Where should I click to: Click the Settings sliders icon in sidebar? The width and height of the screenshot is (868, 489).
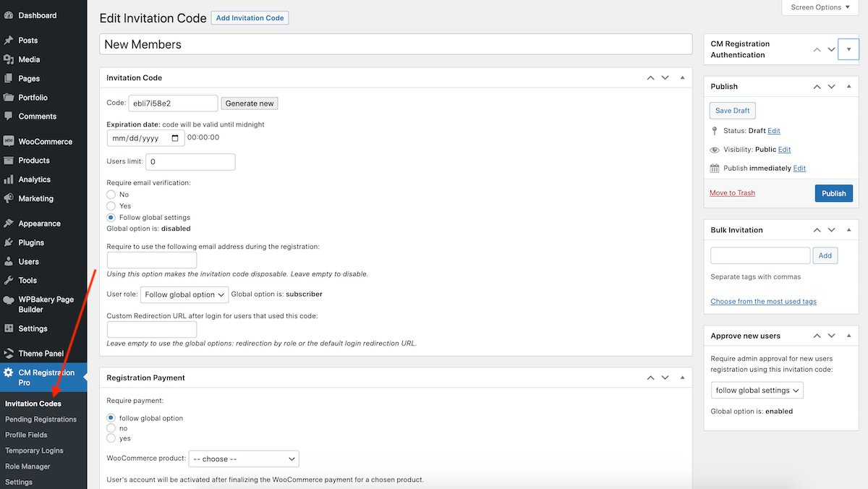pos(9,328)
